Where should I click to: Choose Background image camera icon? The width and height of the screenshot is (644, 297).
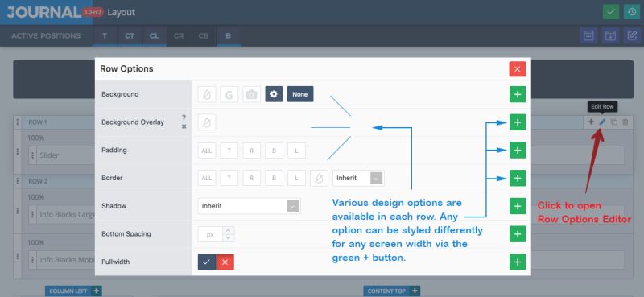click(x=251, y=94)
